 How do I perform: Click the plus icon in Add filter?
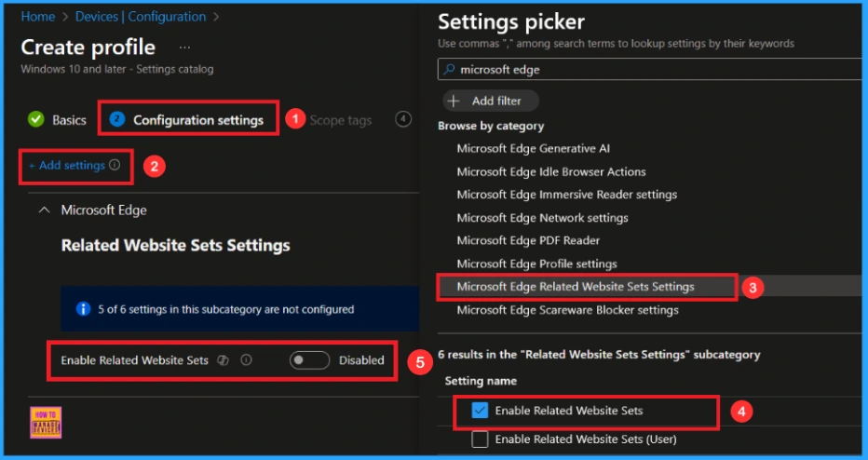[454, 101]
